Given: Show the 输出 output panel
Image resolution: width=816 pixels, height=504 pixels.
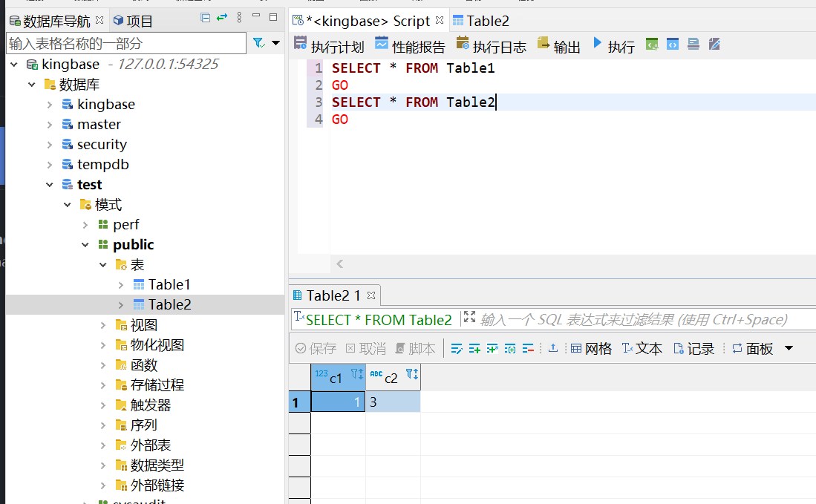Looking at the screenshot, I should pyautogui.click(x=559, y=46).
